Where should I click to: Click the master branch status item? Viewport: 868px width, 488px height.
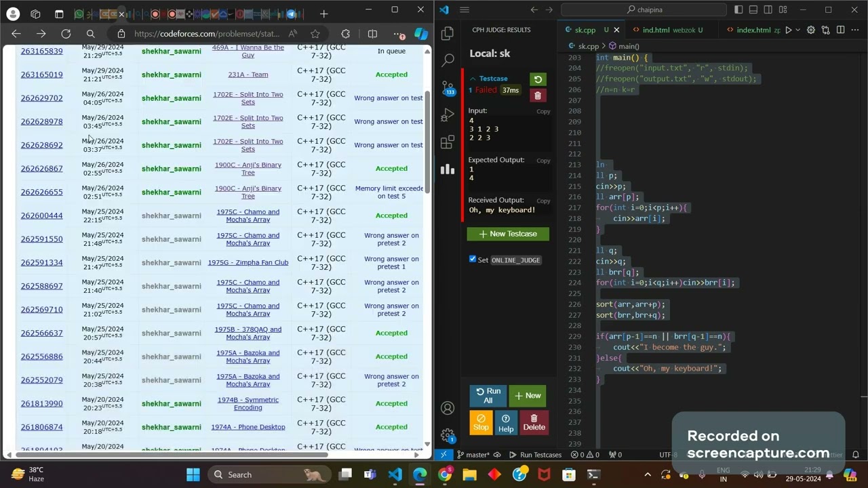click(x=473, y=455)
